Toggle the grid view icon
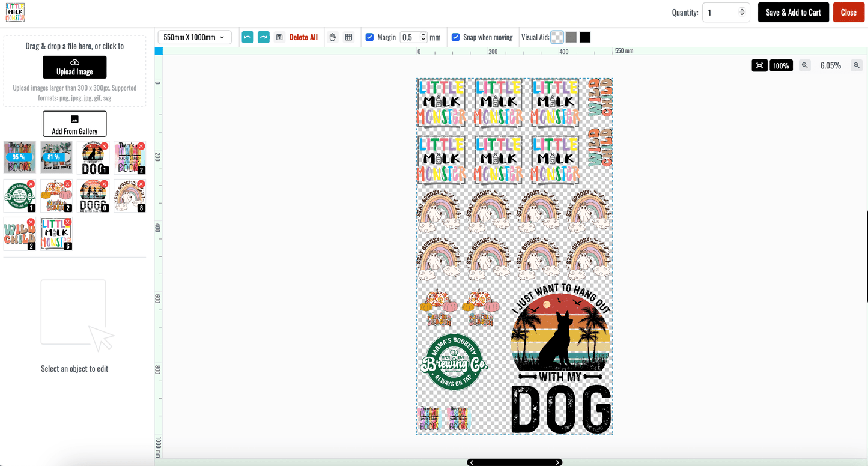The image size is (868, 466). coord(348,37)
